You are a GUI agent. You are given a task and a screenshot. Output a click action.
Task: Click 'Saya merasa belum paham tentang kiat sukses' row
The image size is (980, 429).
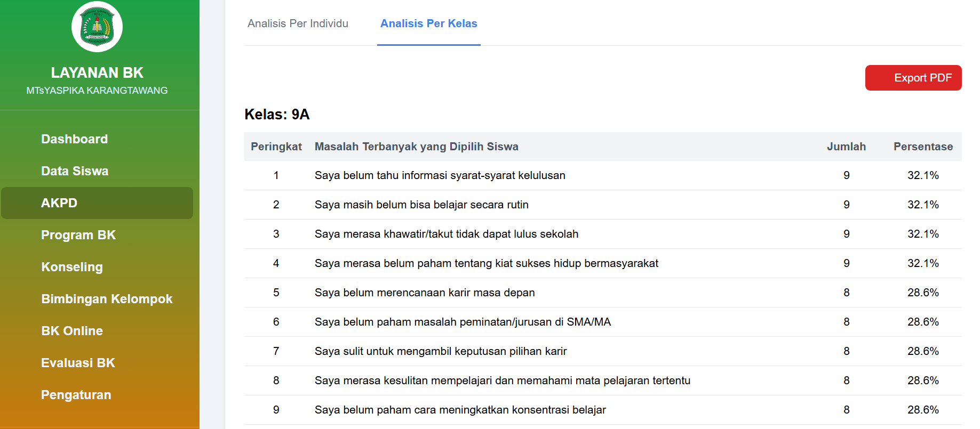tap(603, 263)
